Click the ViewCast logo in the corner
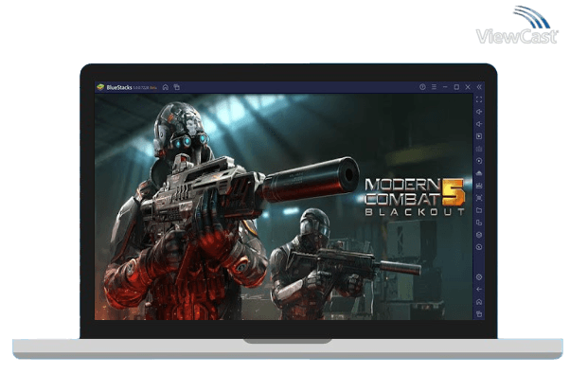Viewport: 570px width, 392px height. pos(517,25)
